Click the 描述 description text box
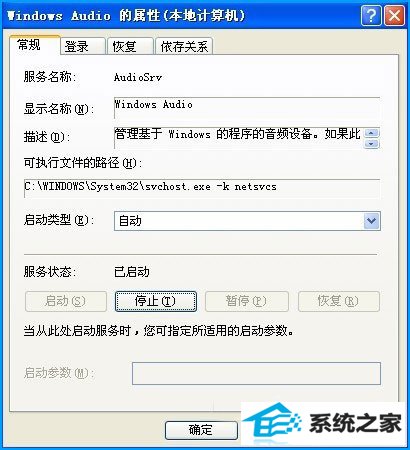 point(239,138)
